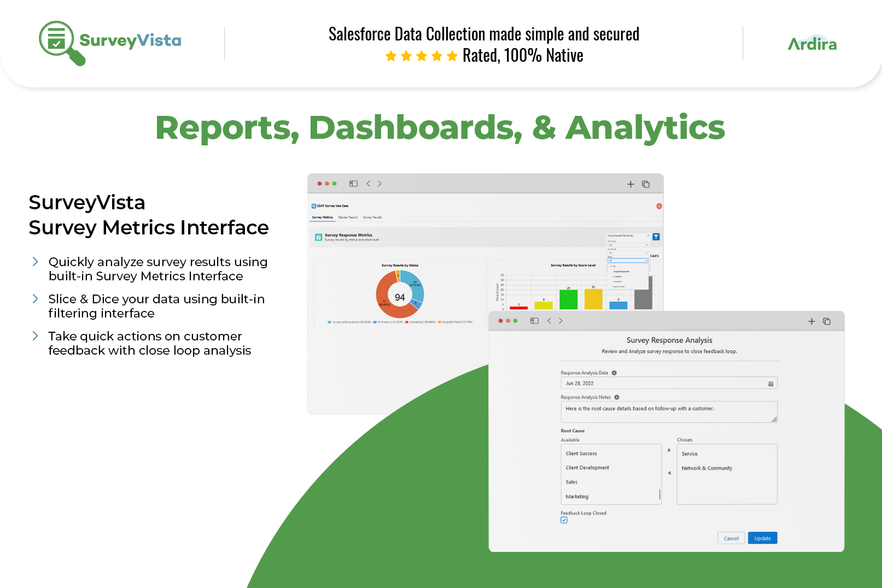Select the Survey Results tab

tap(372, 217)
